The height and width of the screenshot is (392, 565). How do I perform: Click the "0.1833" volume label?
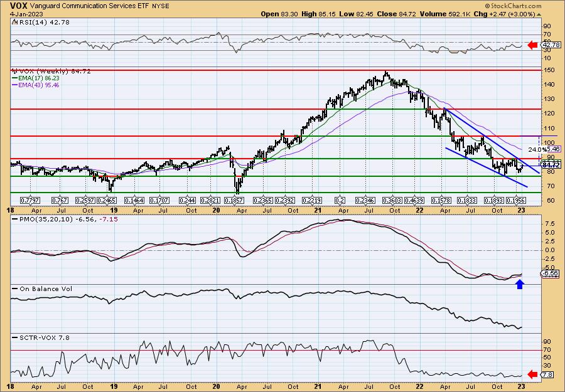[467, 200]
